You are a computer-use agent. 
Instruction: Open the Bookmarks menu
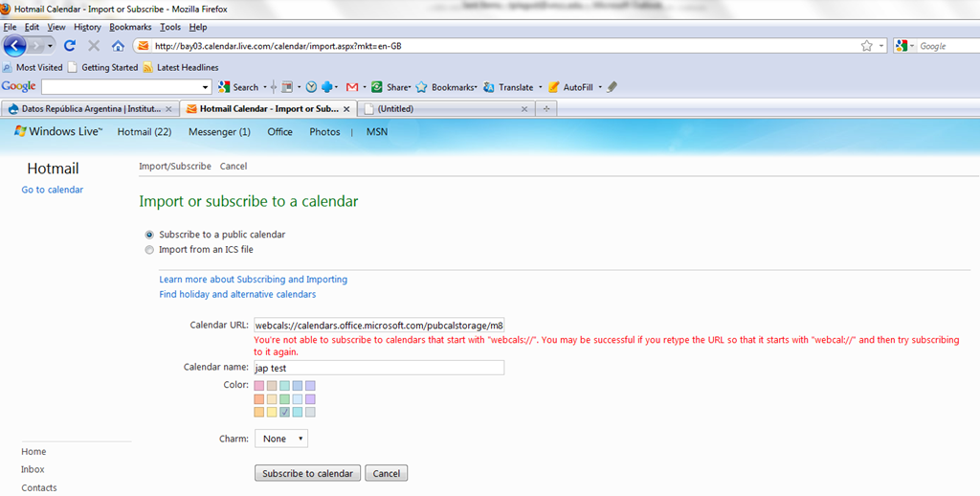coord(130,27)
